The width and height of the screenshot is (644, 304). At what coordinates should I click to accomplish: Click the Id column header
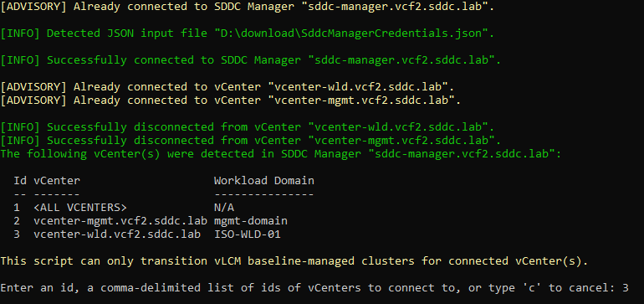20,181
